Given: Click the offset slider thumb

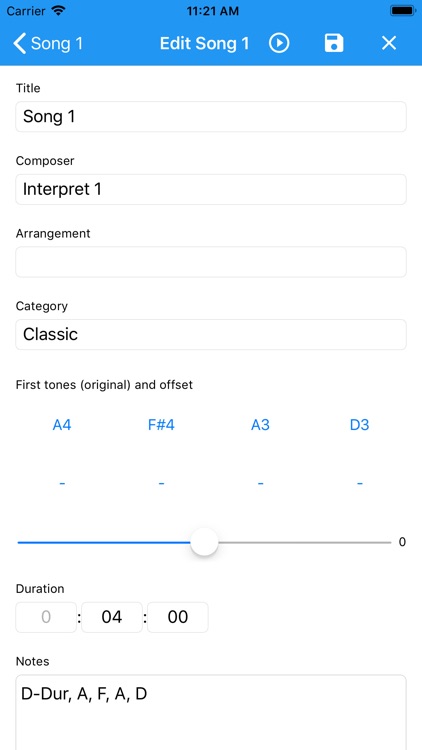Looking at the screenshot, I should pos(204,542).
